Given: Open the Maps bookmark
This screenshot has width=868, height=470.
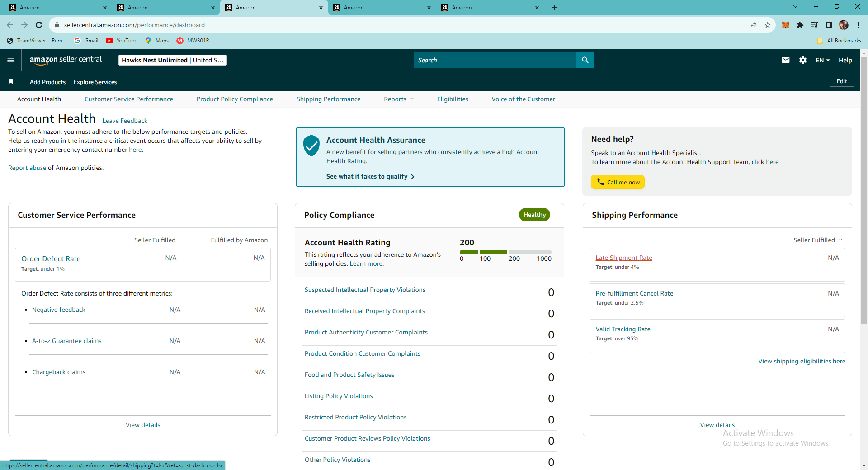Looking at the screenshot, I should 157,41.
